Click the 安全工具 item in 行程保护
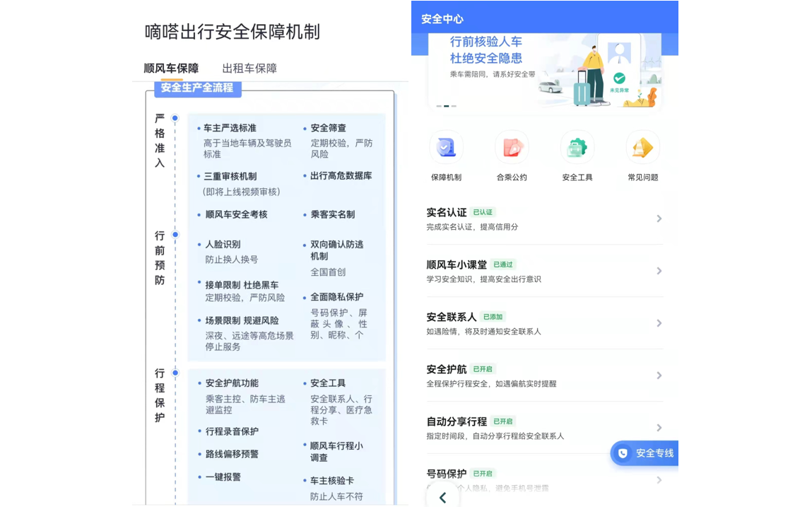The image size is (812, 507). pos(328,383)
